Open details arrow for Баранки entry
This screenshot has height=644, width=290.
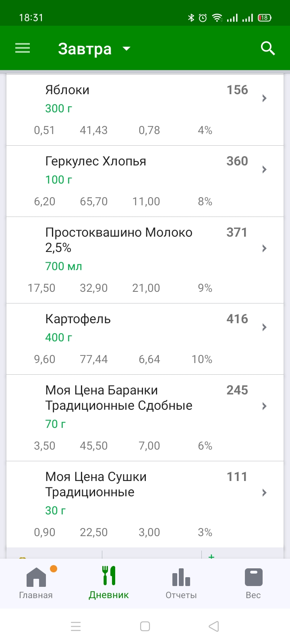[264, 406]
